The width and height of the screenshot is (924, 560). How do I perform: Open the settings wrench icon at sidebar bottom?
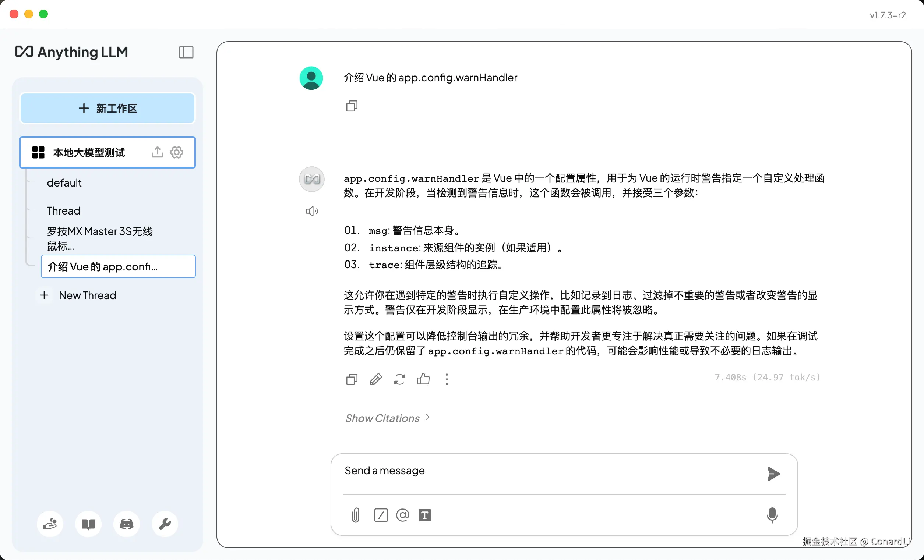tap(165, 524)
